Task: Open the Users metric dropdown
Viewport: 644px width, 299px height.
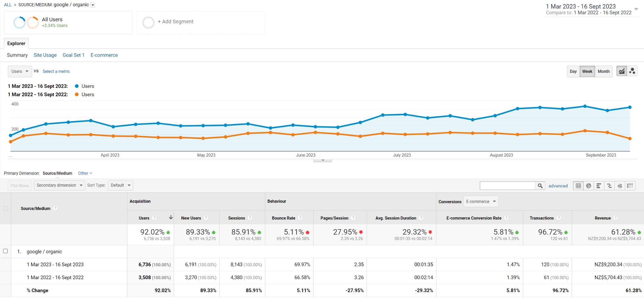Action: 20,71
